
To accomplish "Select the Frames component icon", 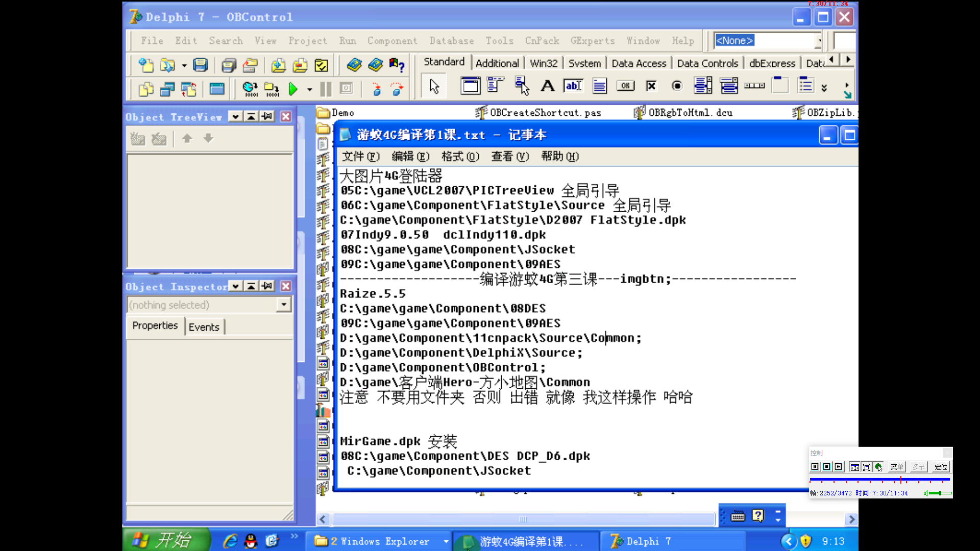I will (x=470, y=85).
